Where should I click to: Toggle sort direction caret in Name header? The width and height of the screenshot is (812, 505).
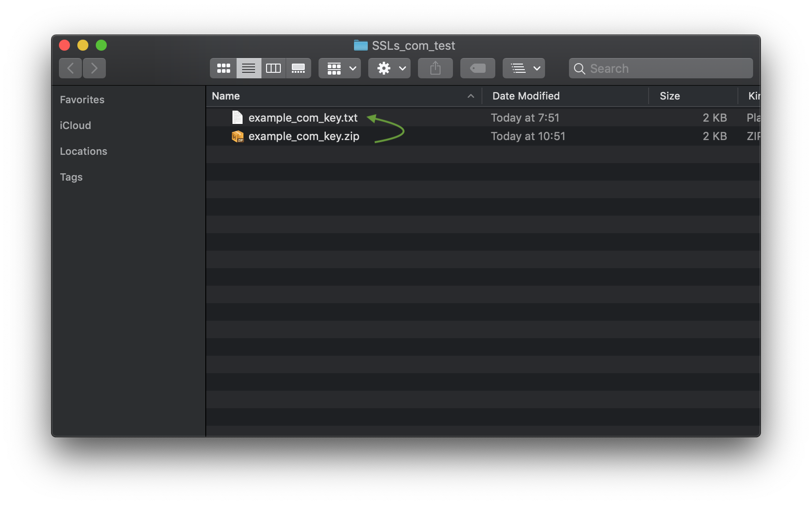[x=470, y=96]
